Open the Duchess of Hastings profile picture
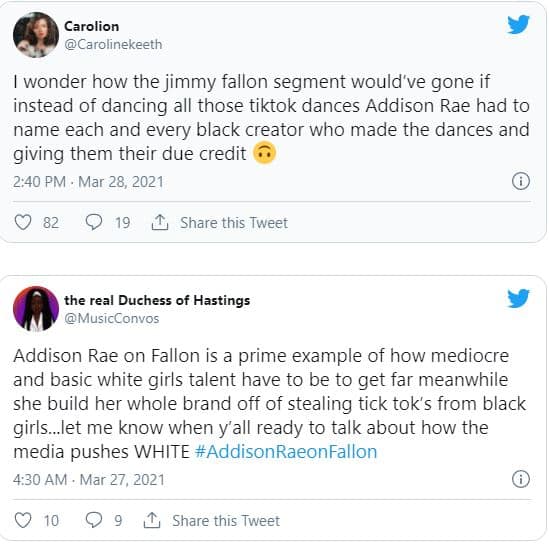The image size is (549, 545). coord(36,309)
